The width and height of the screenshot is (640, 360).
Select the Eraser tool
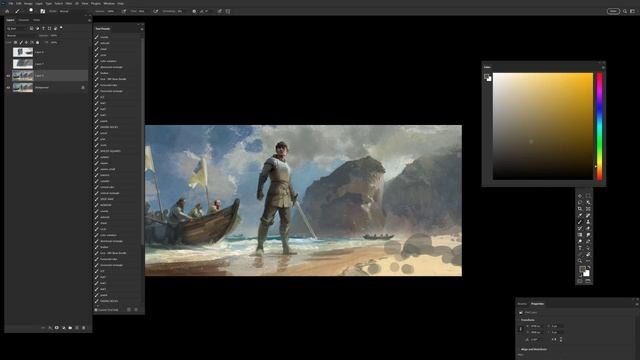click(588, 228)
